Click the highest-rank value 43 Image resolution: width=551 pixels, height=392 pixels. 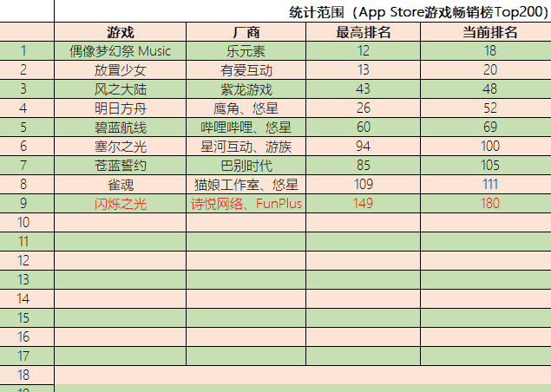coord(363,88)
